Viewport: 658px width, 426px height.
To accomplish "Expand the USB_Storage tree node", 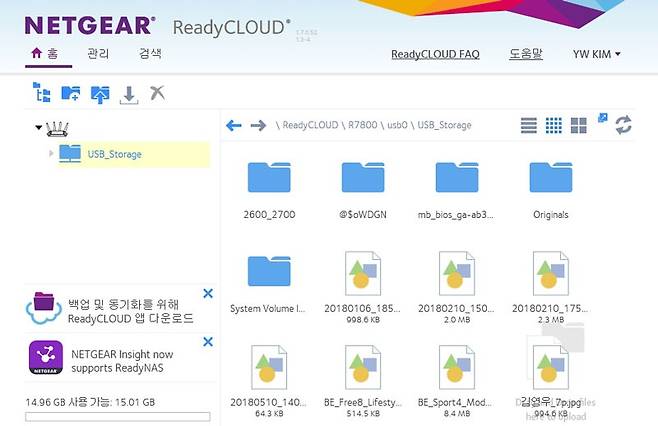I will click(x=51, y=154).
